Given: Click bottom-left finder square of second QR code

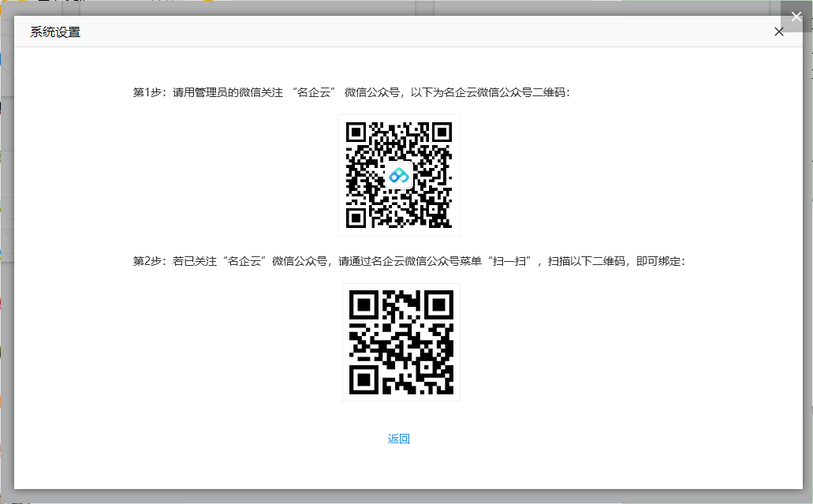Looking at the screenshot, I should coord(364,380).
